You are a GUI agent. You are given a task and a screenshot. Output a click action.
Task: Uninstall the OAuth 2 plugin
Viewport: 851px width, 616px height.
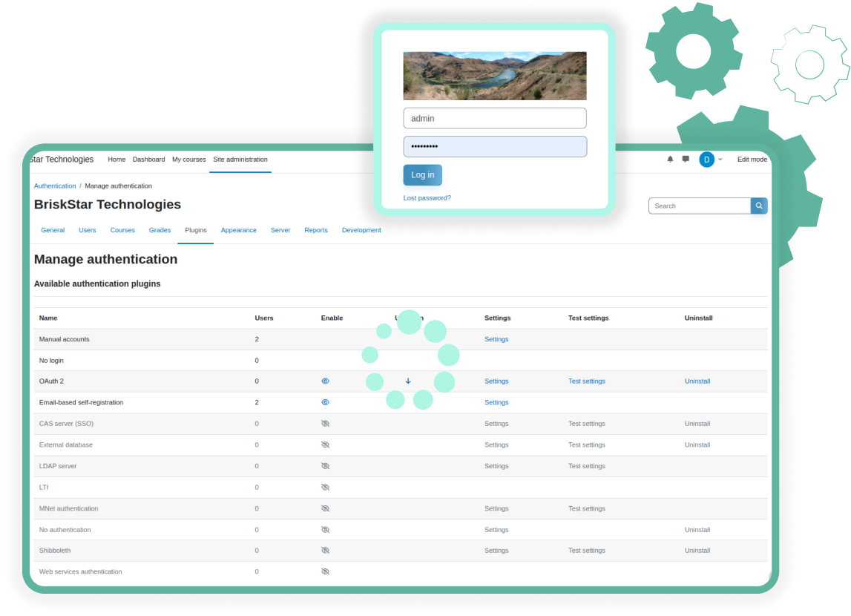[x=697, y=381]
